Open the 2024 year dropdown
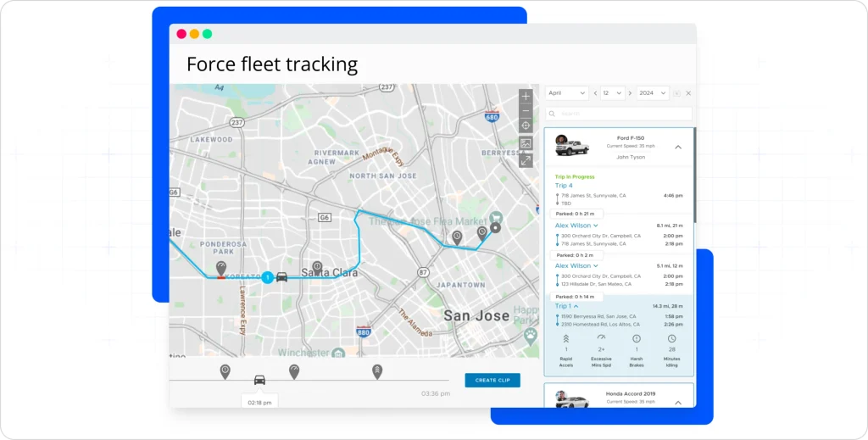 point(653,93)
